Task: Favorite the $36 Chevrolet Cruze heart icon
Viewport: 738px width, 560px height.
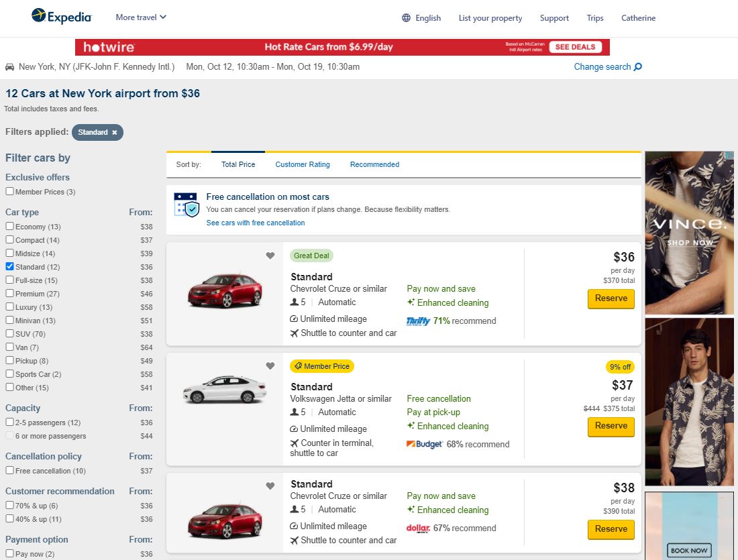Action: pos(270,256)
